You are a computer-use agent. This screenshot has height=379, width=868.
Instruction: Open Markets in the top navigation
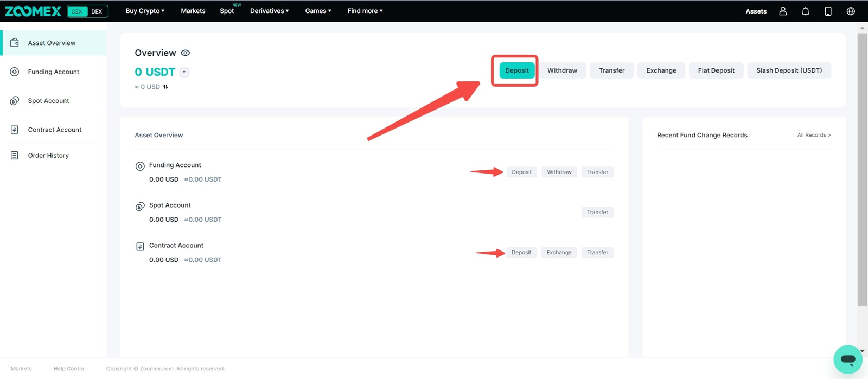[x=193, y=11]
